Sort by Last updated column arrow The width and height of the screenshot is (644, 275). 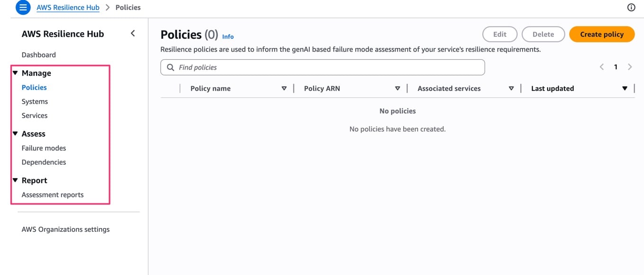coord(625,88)
